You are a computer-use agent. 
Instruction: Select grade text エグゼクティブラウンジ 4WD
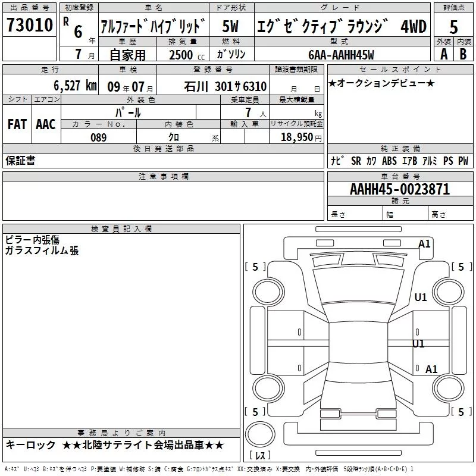pos(342,26)
